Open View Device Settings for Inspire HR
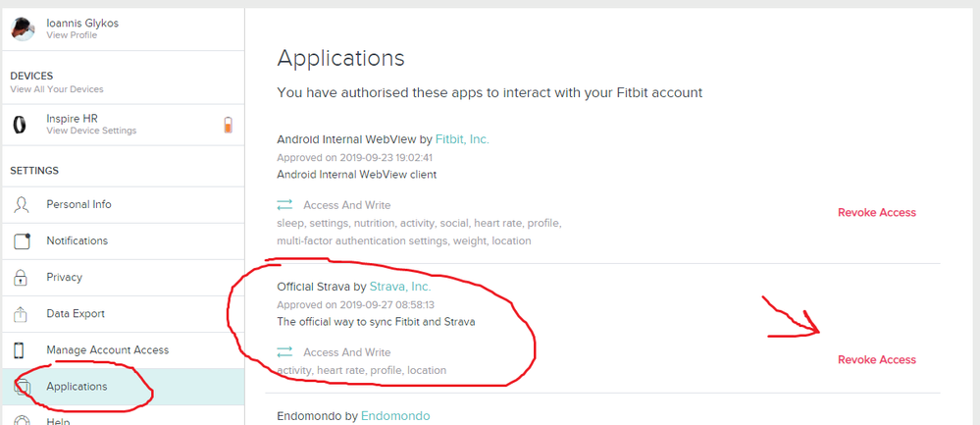 tap(91, 131)
